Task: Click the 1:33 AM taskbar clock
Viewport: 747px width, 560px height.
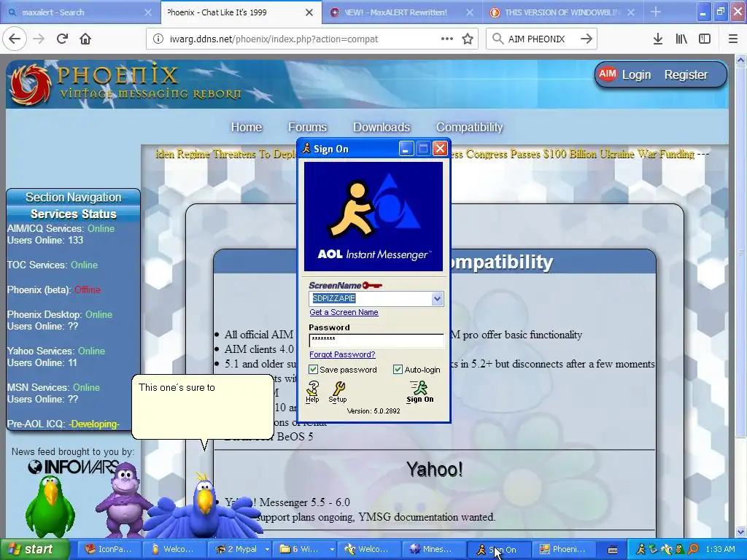Action: pos(720,549)
